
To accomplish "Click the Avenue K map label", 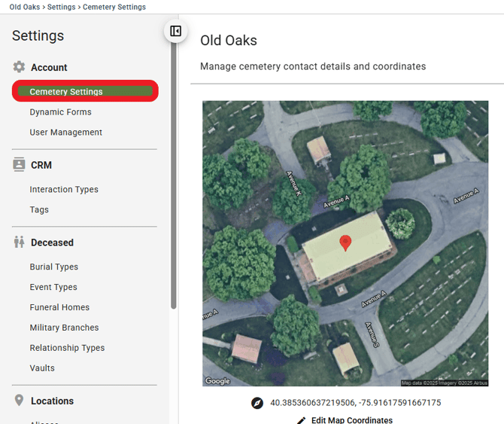I will pos(294,183).
